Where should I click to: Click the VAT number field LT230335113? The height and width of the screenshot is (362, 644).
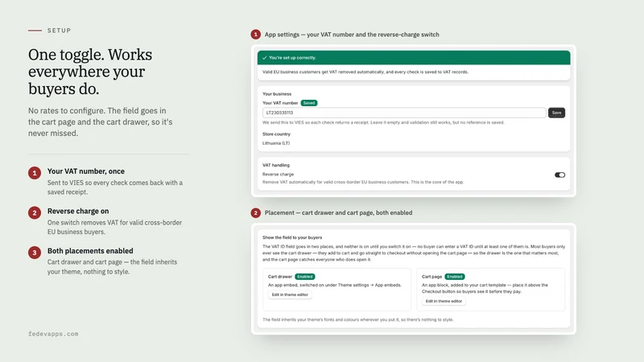pos(404,113)
